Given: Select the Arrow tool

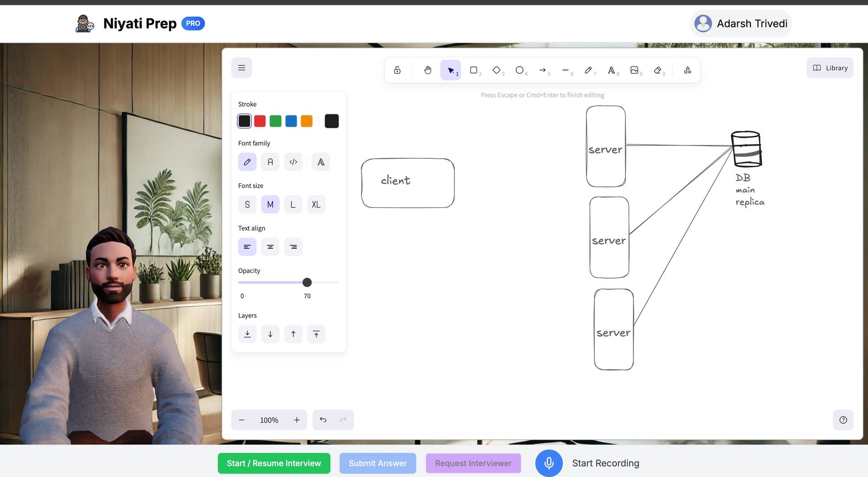Looking at the screenshot, I should tap(542, 70).
